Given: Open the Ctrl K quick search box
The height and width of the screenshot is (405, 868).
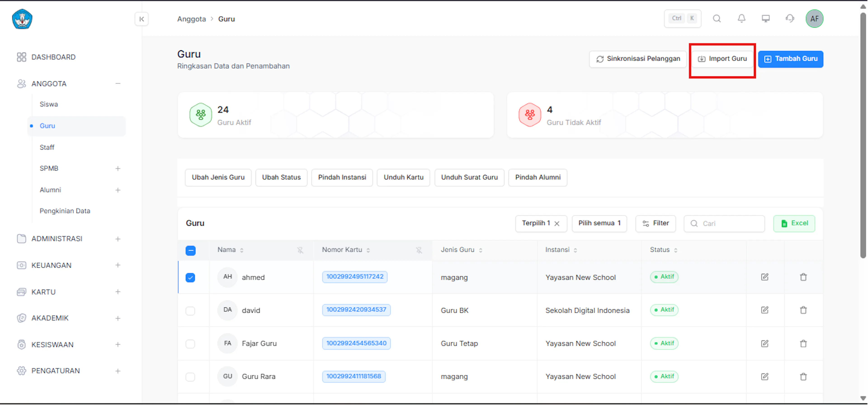Looking at the screenshot, I should point(682,19).
